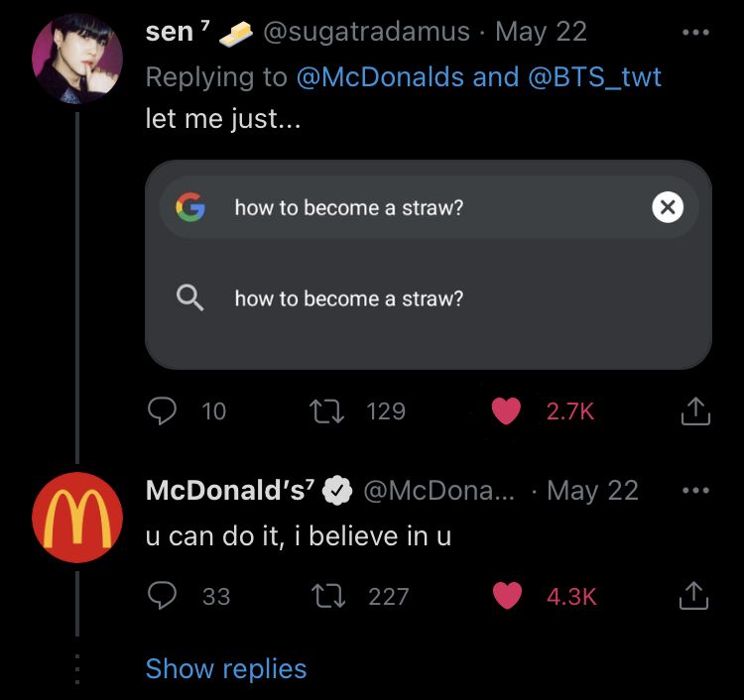The image size is (744, 700).
Task: Open the @BTS_twt mention link
Action: click(x=594, y=76)
